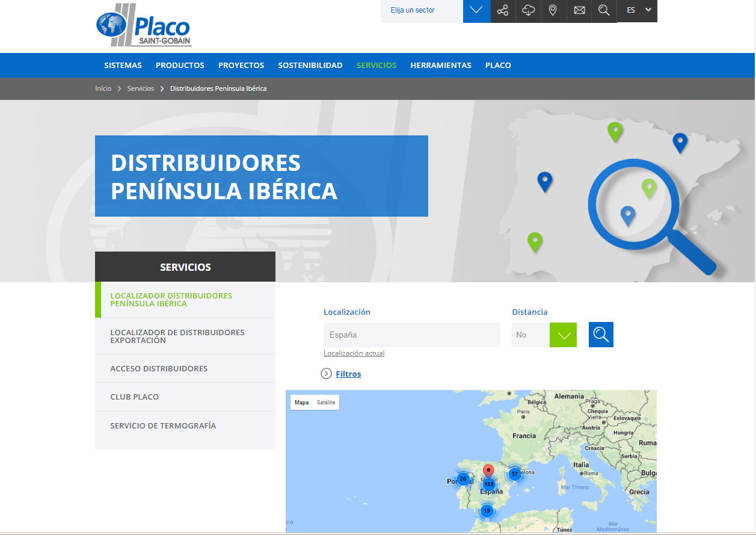Click the Placo Saint-Gobain logo
The height and width of the screenshot is (535, 756).
click(x=144, y=25)
